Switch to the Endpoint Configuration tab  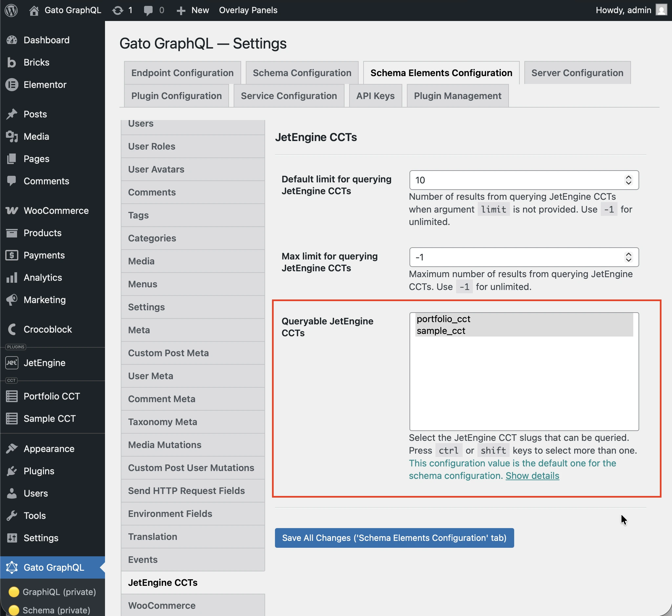point(182,73)
